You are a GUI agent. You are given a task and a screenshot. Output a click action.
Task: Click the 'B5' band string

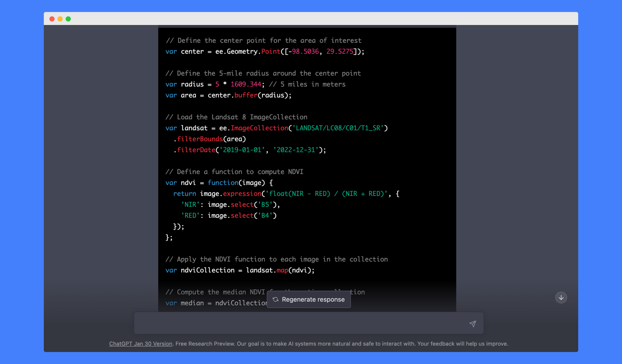(x=265, y=205)
